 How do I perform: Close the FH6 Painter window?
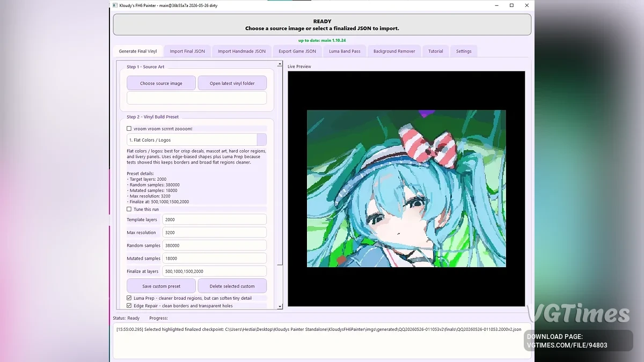point(527,5)
